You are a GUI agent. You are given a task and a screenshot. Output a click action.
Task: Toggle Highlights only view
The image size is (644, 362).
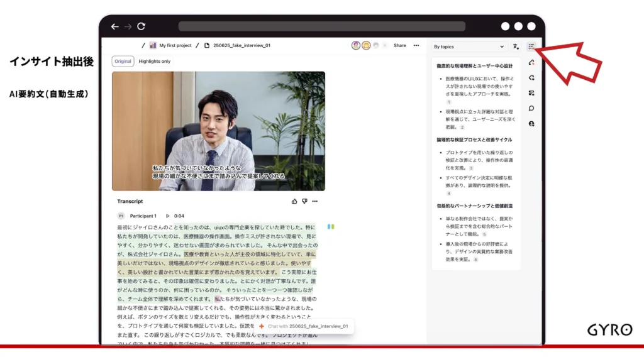pyautogui.click(x=154, y=62)
